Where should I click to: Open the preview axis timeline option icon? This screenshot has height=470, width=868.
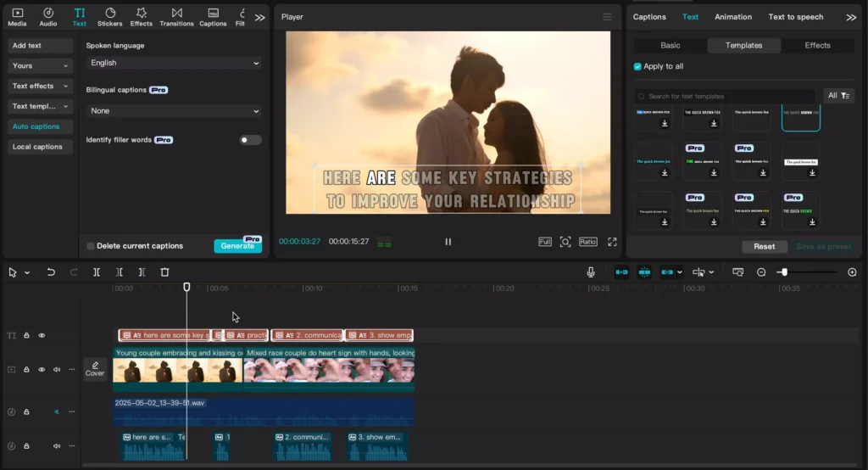click(x=738, y=272)
